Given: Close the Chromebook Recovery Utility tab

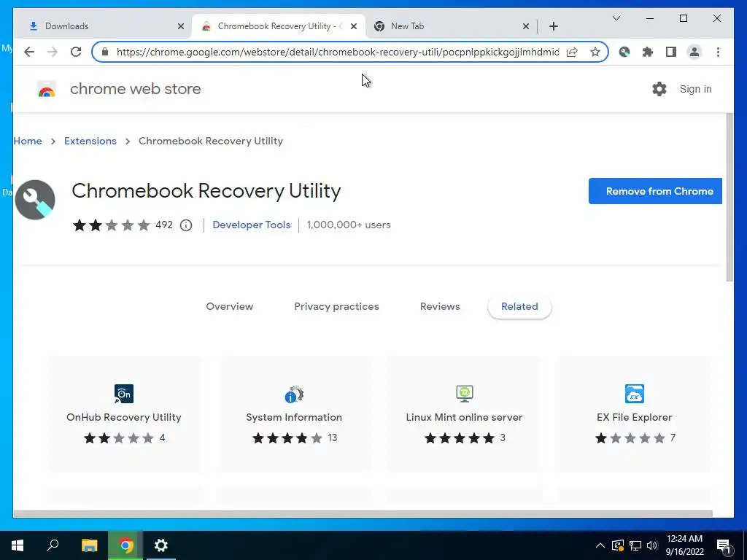Looking at the screenshot, I should [x=354, y=26].
